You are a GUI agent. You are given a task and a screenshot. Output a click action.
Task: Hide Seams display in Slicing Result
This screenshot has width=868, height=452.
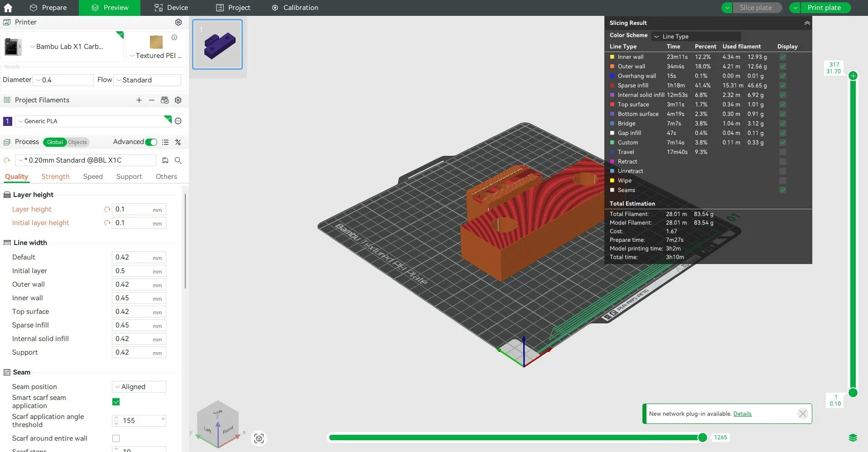pos(782,190)
